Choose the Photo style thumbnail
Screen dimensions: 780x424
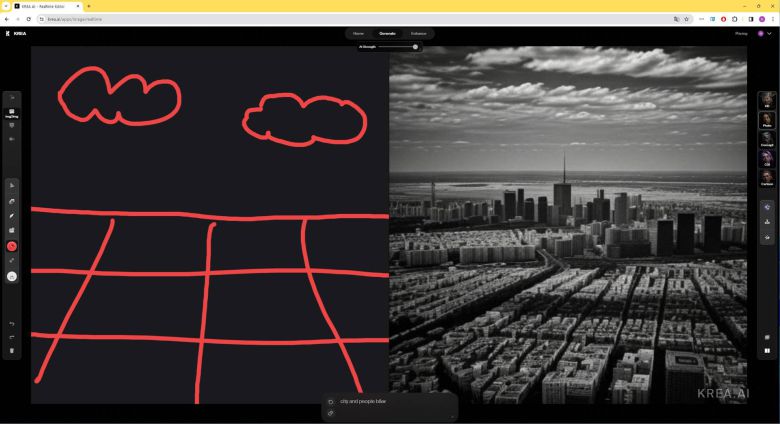click(x=767, y=120)
